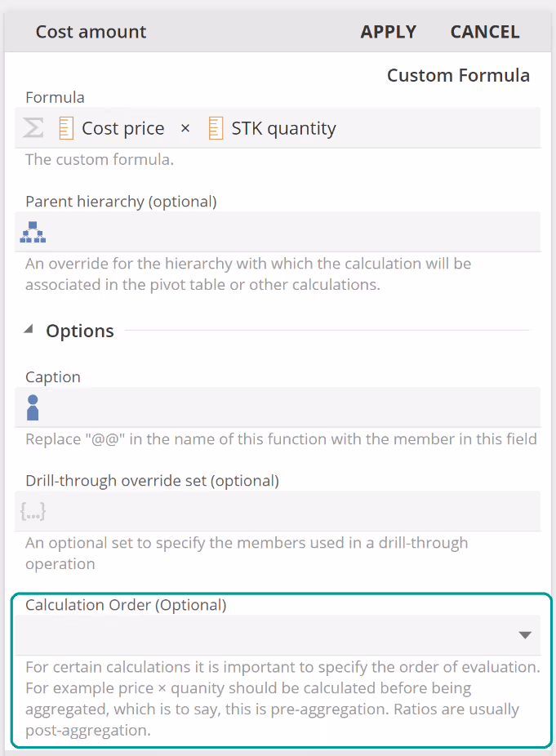Click the Drill-through set braces icon
Image resolution: width=556 pixels, height=756 pixels.
(x=33, y=511)
